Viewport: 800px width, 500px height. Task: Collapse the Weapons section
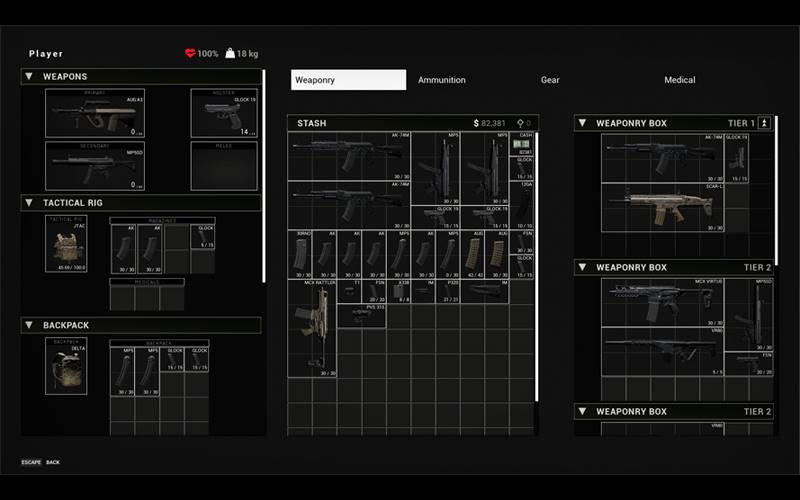[x=30, y=77]
